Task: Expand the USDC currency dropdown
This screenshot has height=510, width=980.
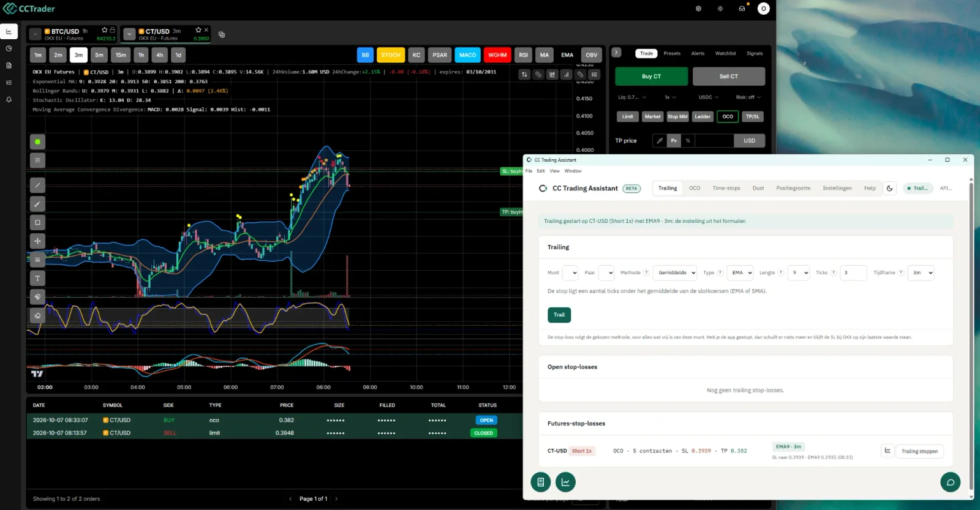Action: pyautogui.click(x=709, y=97)
